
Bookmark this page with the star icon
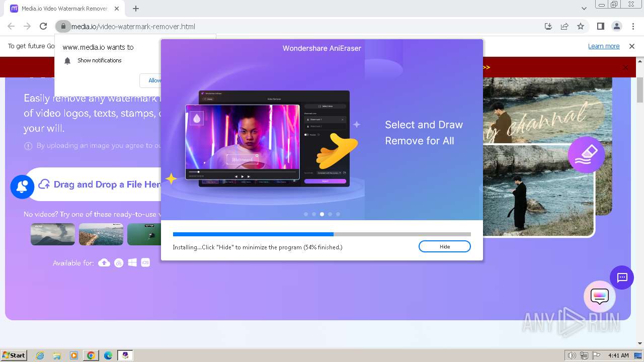click(581, 26)
